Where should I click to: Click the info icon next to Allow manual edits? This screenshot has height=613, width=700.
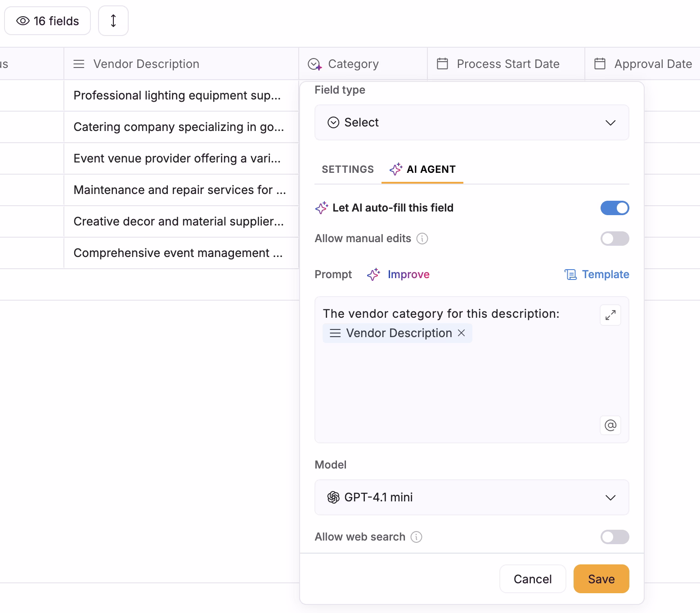coord(422,239)
